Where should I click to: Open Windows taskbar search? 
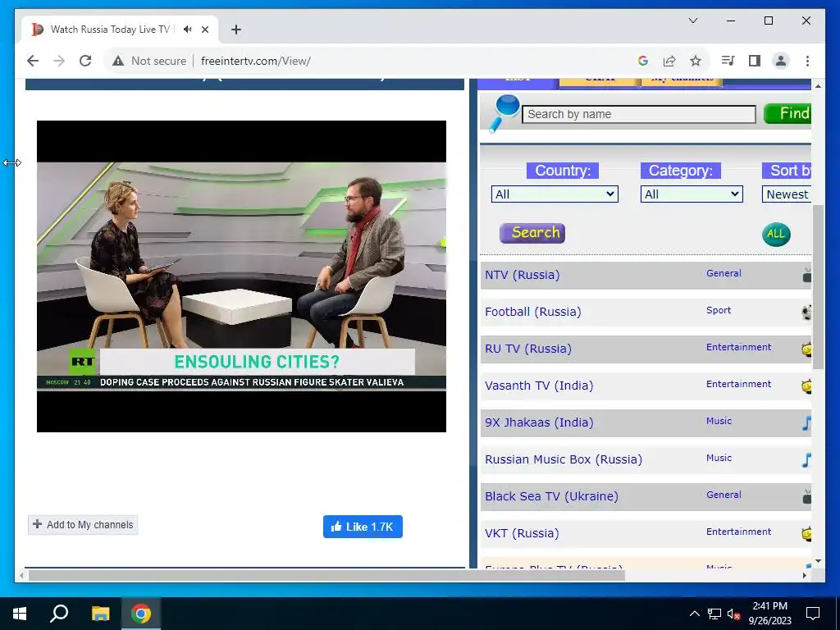click(x=59, y=614)
